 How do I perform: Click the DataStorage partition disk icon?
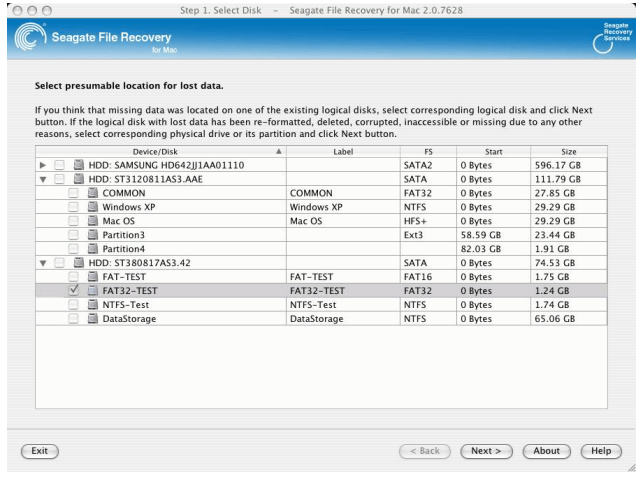click(x=93, y=318)
